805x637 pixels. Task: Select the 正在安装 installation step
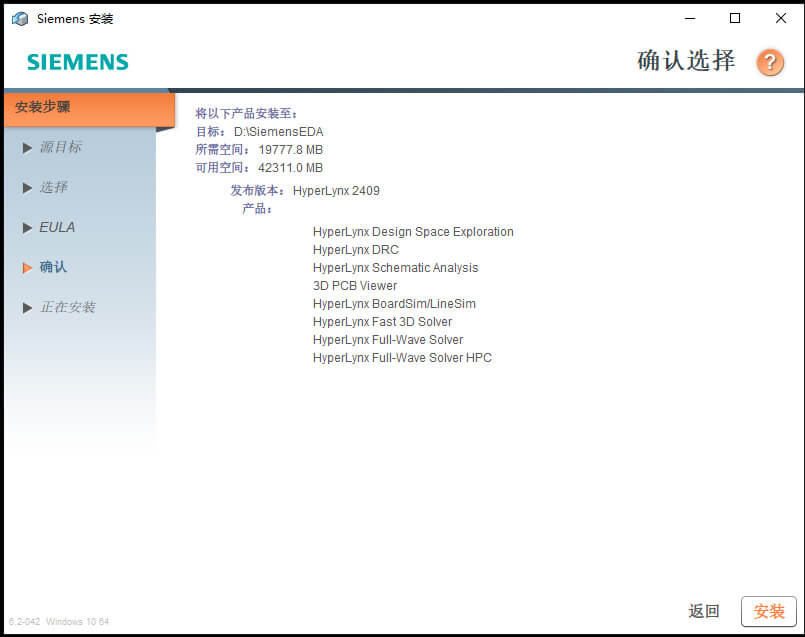[x=68, y=307]
